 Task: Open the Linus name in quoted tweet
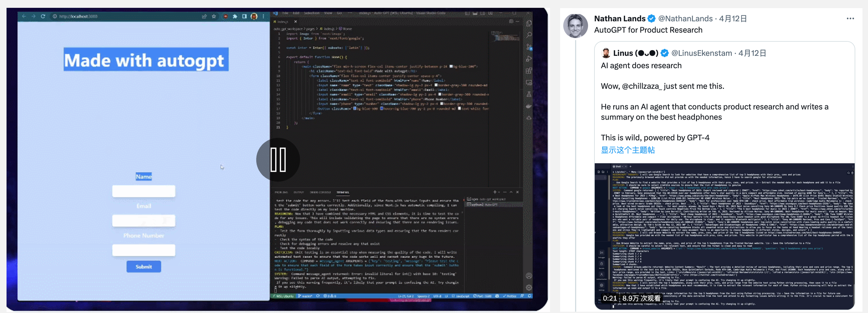[x=635, y=53]
